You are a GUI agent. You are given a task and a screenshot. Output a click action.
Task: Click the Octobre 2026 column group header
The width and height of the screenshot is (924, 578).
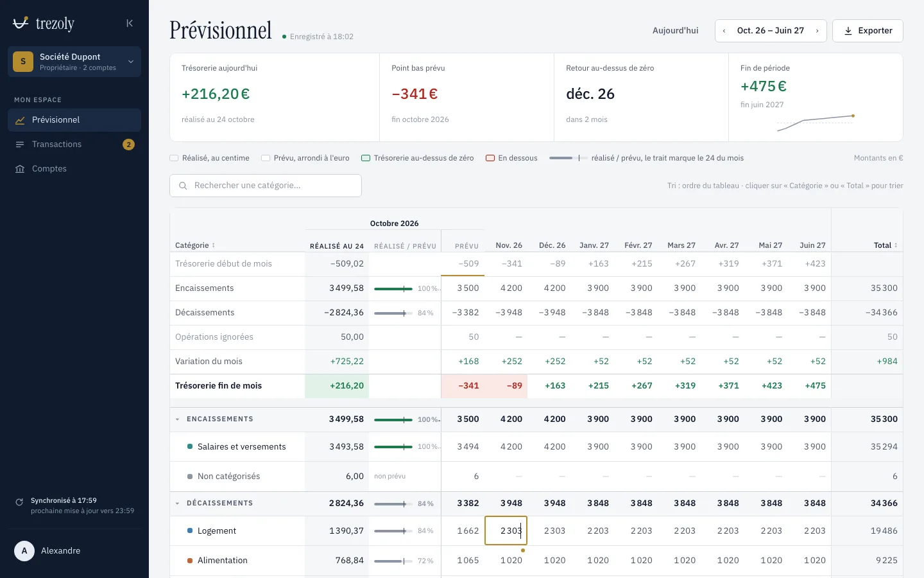pos(394,223)
